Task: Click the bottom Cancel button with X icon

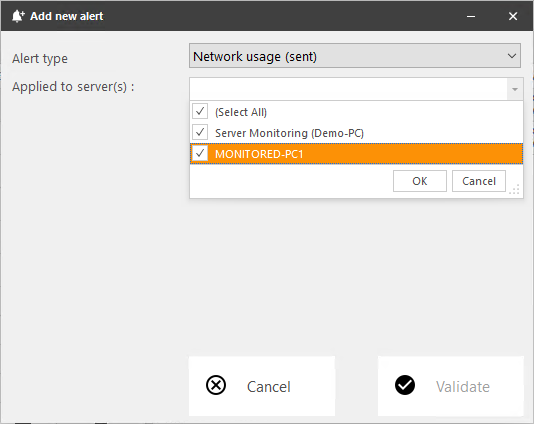Action: pos(262,386)
